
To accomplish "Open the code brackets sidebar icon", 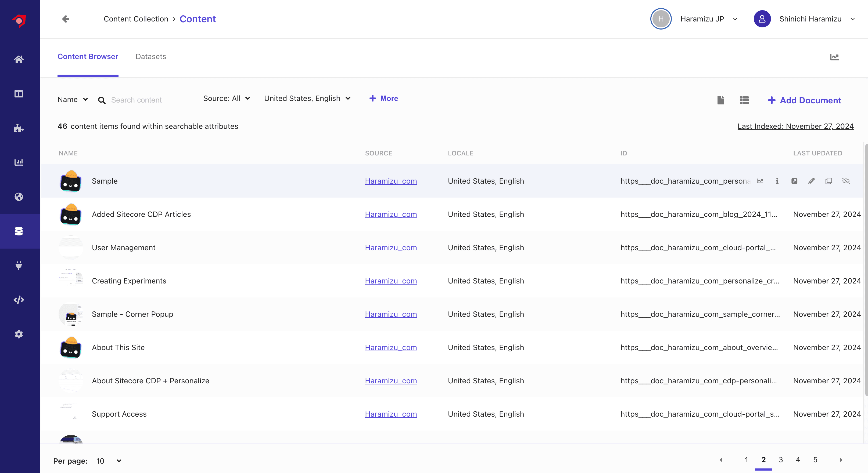I will coord(19,300).
